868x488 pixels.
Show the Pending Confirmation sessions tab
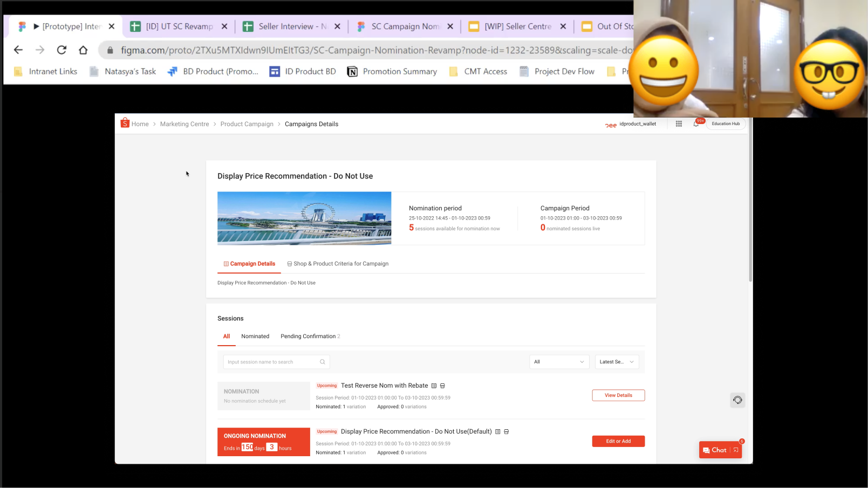pos(310,336)
